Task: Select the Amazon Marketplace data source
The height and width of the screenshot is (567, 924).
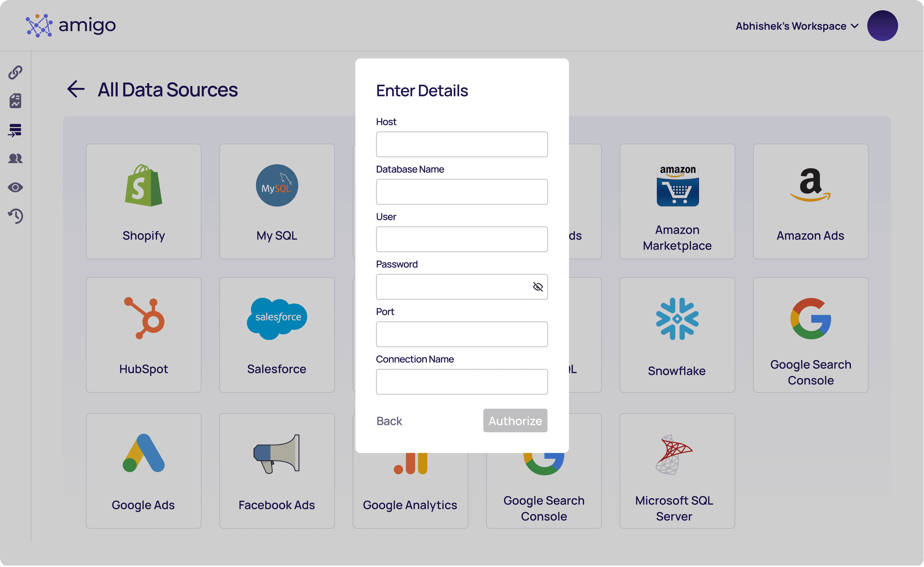Action: [x=677, y=202]
